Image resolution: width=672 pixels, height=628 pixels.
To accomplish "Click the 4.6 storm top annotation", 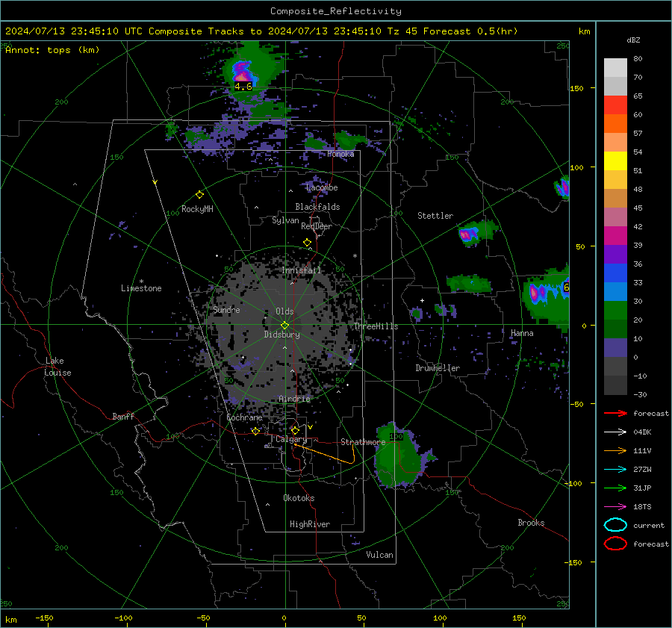I will tap(243, 86).
